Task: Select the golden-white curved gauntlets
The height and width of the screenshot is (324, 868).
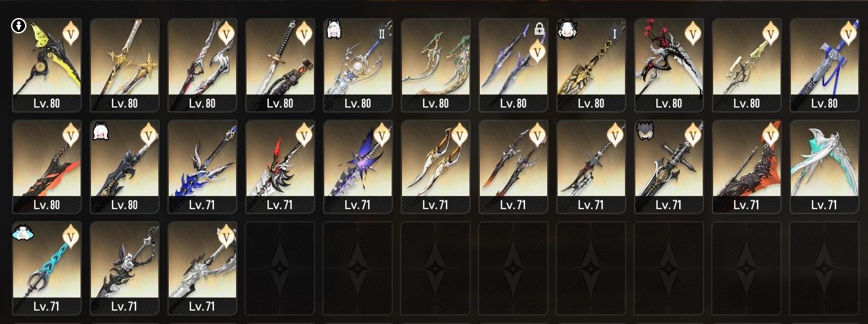Action: 435,166
